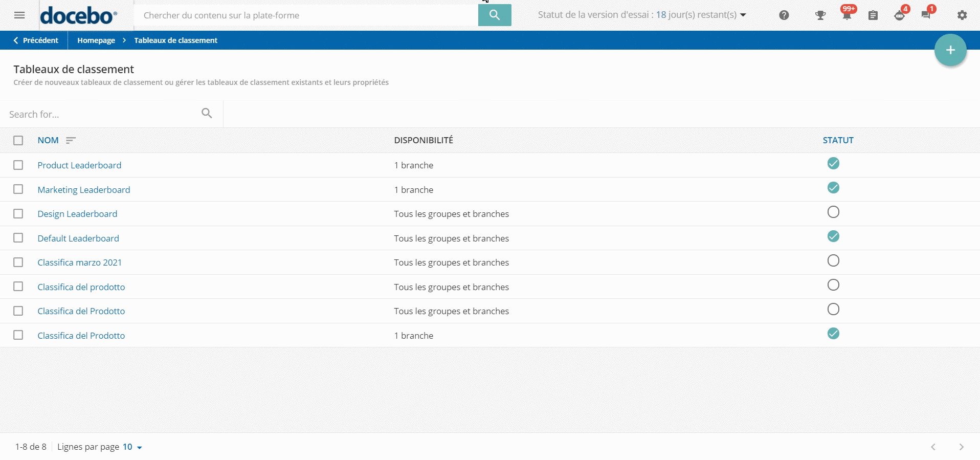Select the Default Leaderboard row checkbox
The height and width of the screenshot is (460, 980).
pyautogui.click(x=18, y=238)
